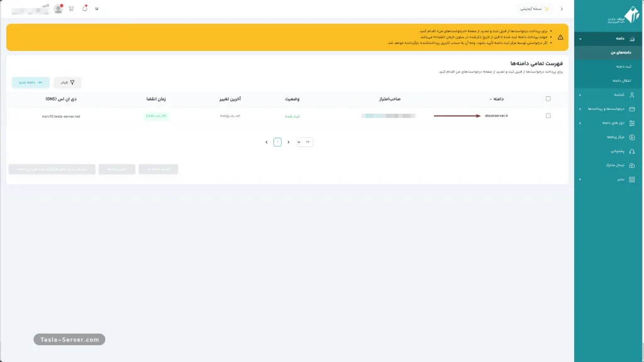The height and width of the screenshot is (362, 644).
Task: Click the user profile avatar
Action: (x=58, y=9)
